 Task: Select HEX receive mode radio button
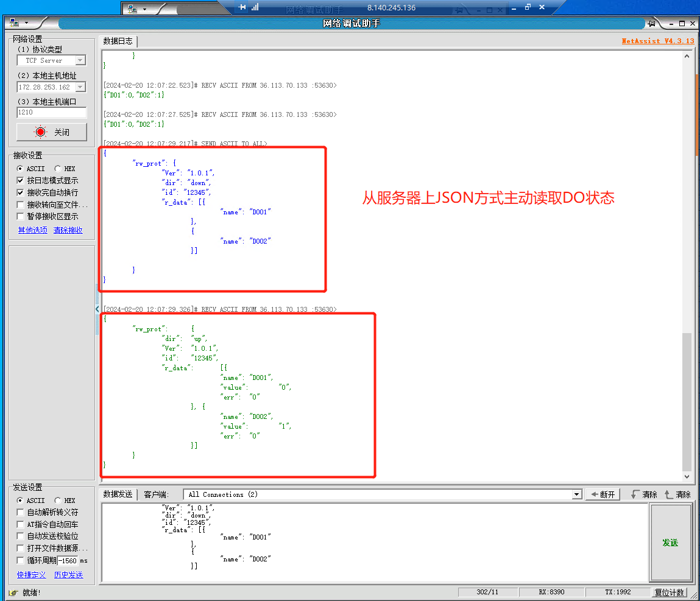(x=58, y=169)
